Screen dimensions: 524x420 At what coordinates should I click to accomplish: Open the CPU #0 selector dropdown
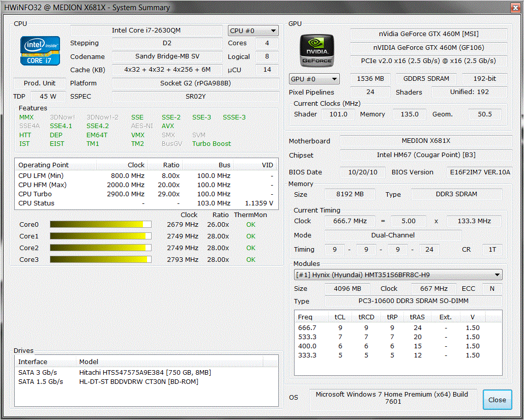[x=253, y=31]
